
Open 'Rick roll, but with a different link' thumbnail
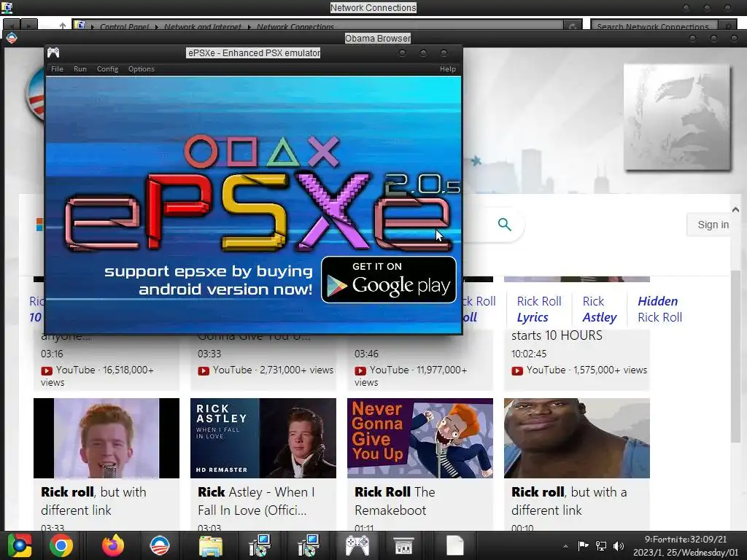coord(577,438)
